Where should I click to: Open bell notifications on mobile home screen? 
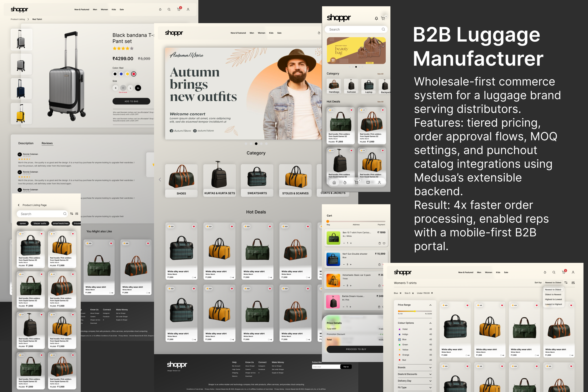click(376, 18)
